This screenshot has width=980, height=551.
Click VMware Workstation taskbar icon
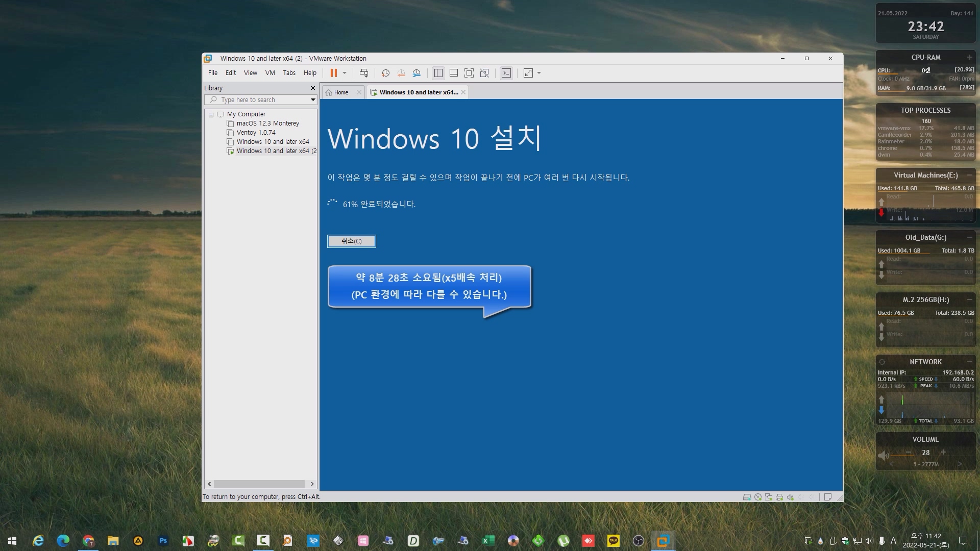(663, 541)
